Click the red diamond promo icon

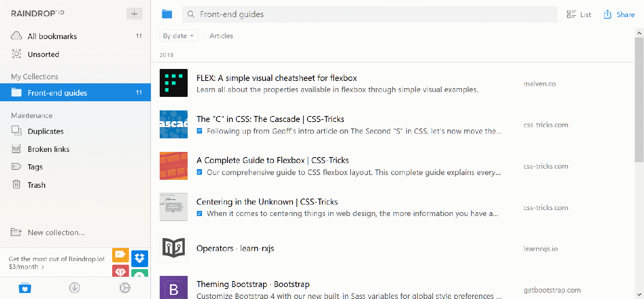point(121,271)
